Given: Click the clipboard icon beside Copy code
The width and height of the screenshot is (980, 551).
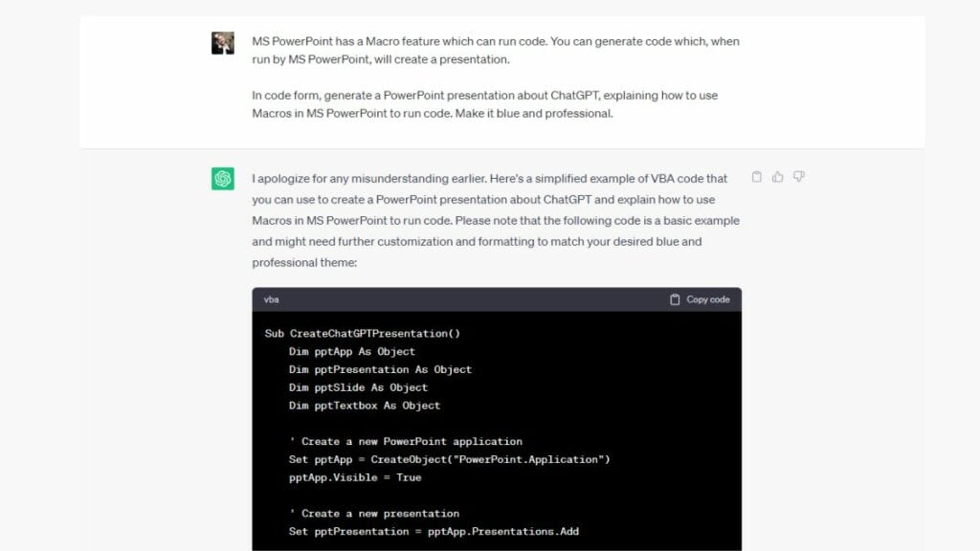Looking at the screenshot, I should point(675,299).
